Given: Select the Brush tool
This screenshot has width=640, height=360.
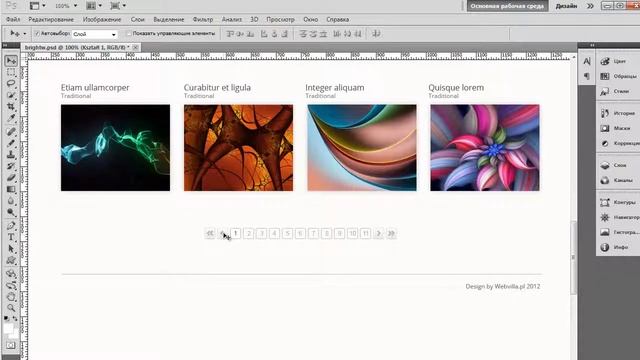Looking at the screenshot, I should tap(11, 143).
